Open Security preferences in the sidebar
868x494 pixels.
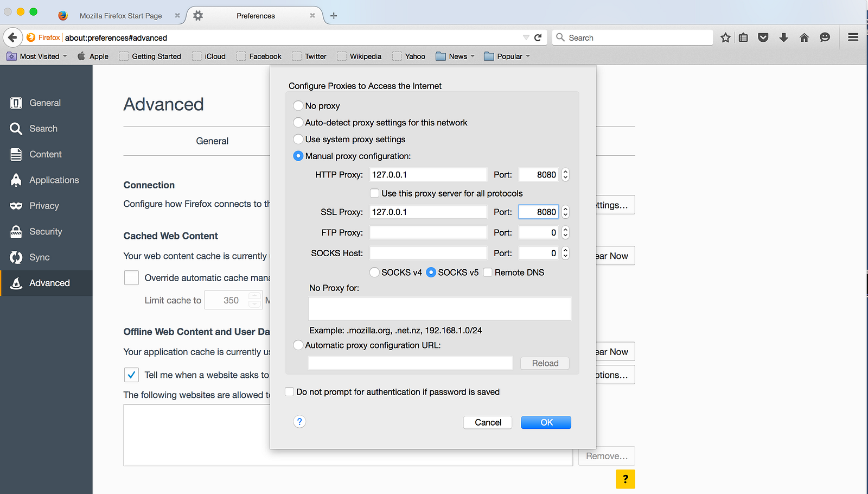point(46,232)
